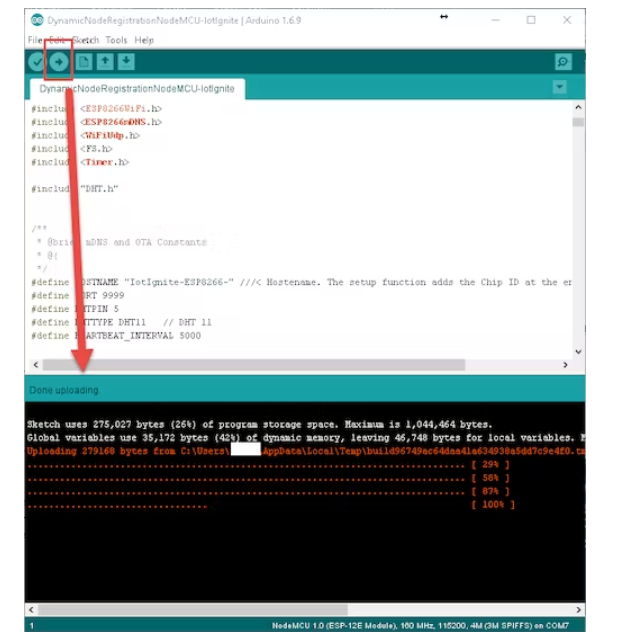Click the console horizontal scrollbar thumb

point(193,610)
